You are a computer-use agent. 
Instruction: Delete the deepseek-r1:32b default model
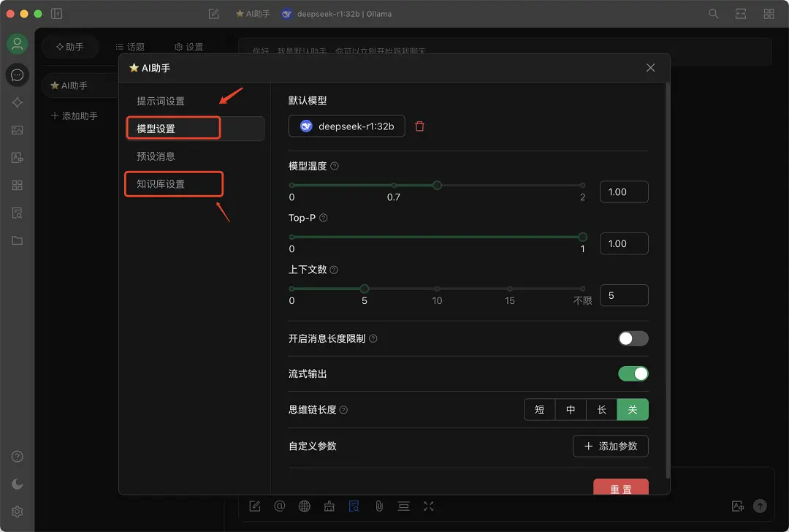419,126
